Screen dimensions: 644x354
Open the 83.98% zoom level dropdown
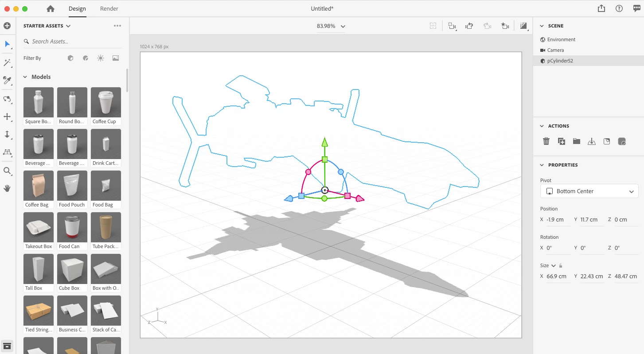[331, 26]
